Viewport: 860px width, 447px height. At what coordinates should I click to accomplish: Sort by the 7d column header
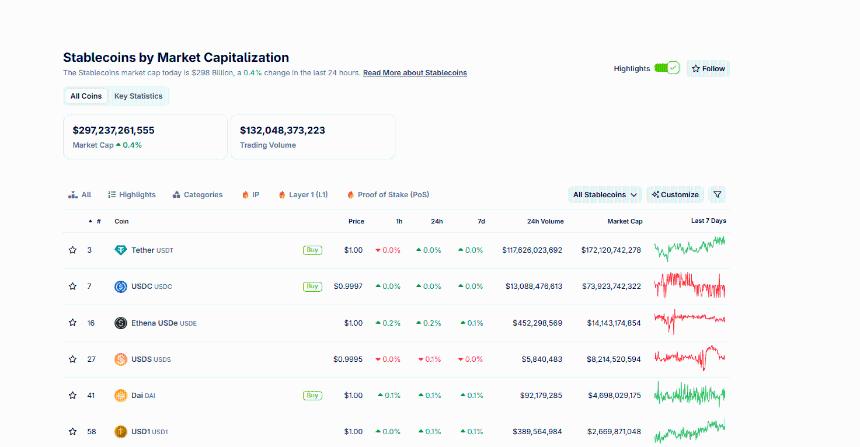click(481, 222)
